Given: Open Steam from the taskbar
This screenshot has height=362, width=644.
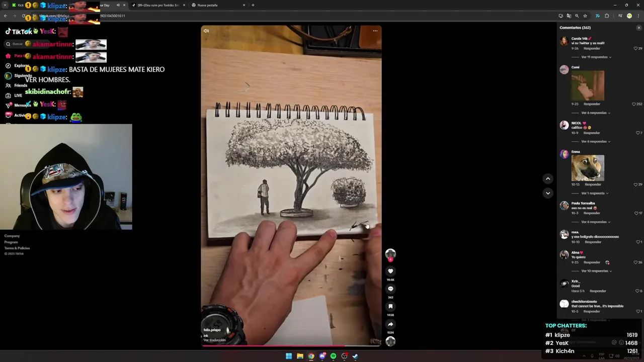Looking at the screenshot, I should click(x=355, y=356).
